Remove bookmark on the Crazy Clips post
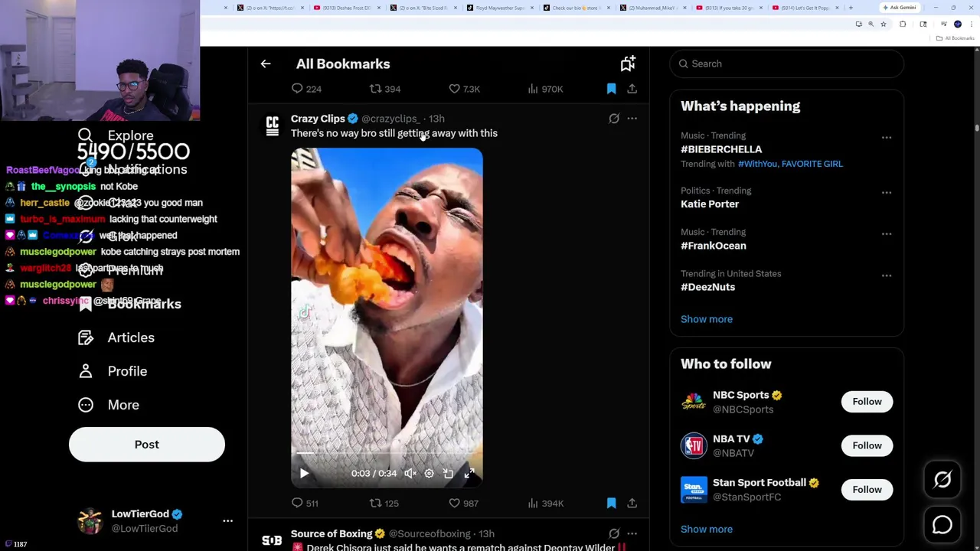 (x=611, y=503)
